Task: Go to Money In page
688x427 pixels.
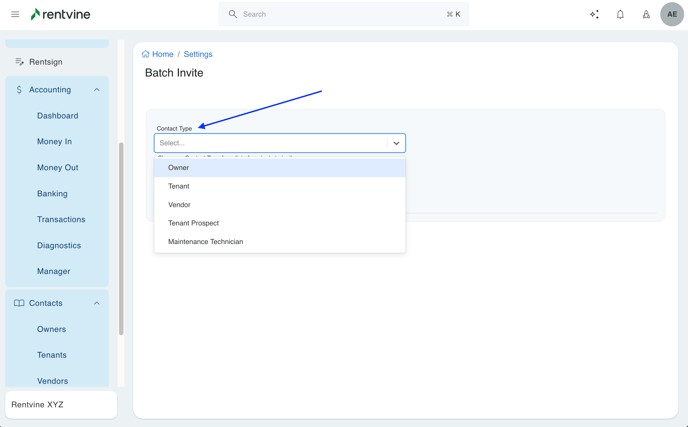Action: [x=54, y=142]
